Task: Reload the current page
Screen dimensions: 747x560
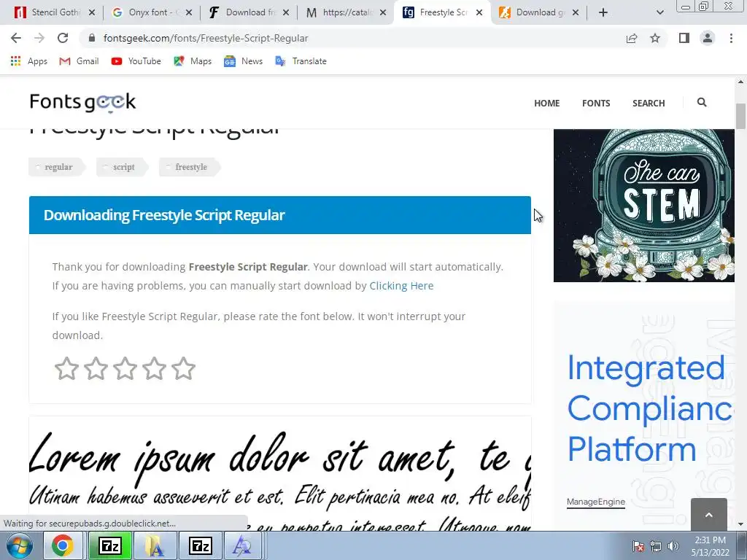Action: 63,38
